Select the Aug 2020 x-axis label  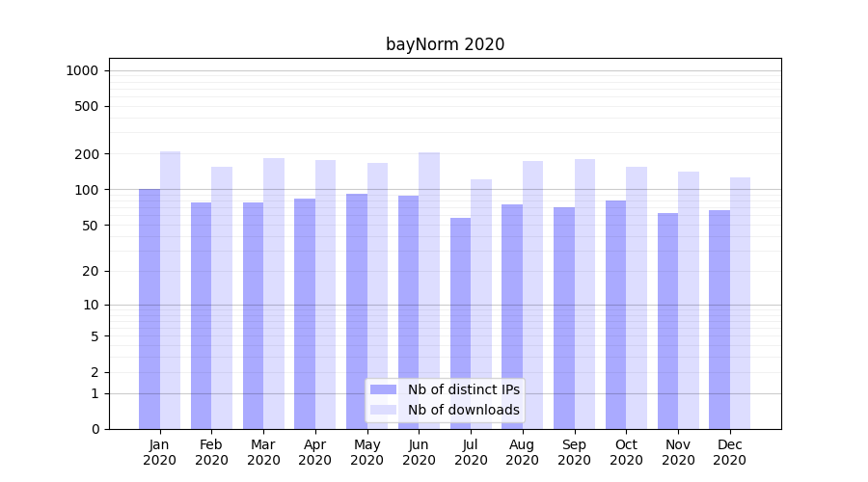pos(522,452)
